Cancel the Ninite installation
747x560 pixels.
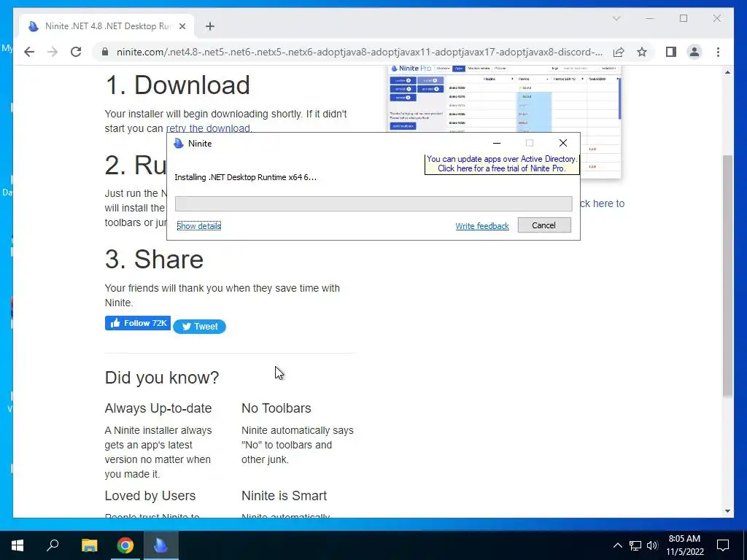(544, 225)
